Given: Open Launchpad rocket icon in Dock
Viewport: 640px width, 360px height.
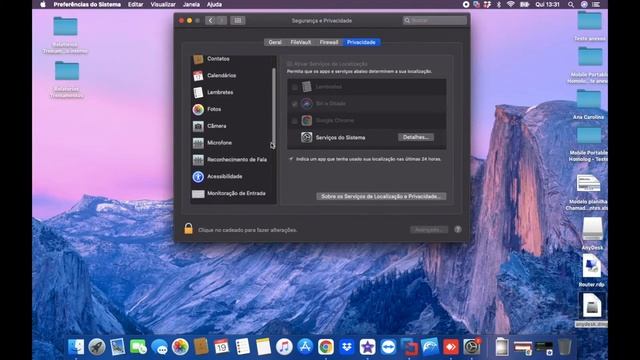Looking at the screenshot, I should pyautogui.click(x=97, y=347).
